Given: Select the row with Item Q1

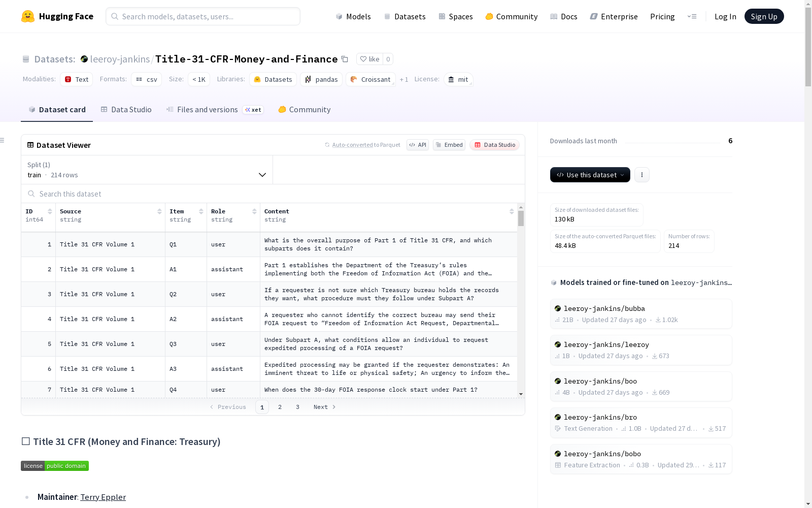Looking at the screenshot, I should pyautogui.click(x=269, y=244).
